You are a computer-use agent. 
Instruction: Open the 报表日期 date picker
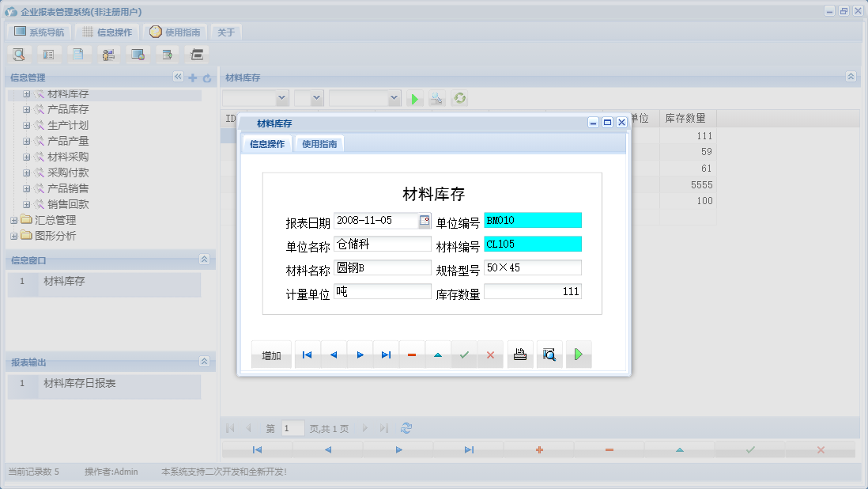[x=424, y=221]
